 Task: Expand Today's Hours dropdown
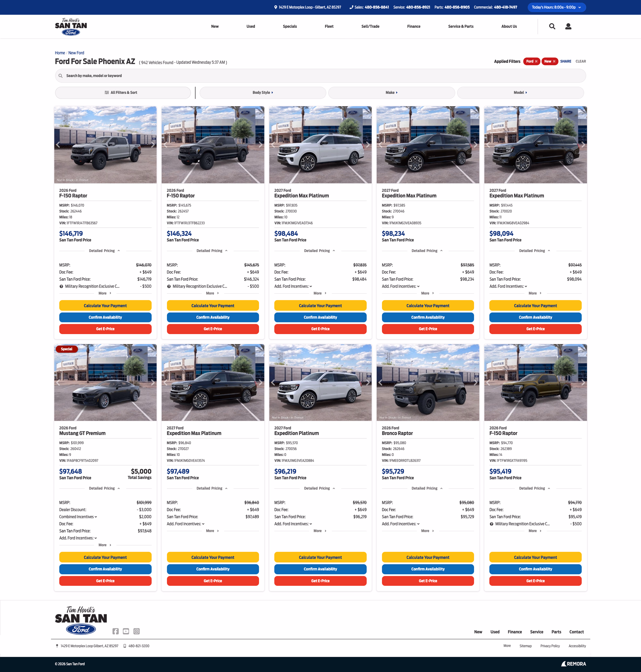(557, 7)
